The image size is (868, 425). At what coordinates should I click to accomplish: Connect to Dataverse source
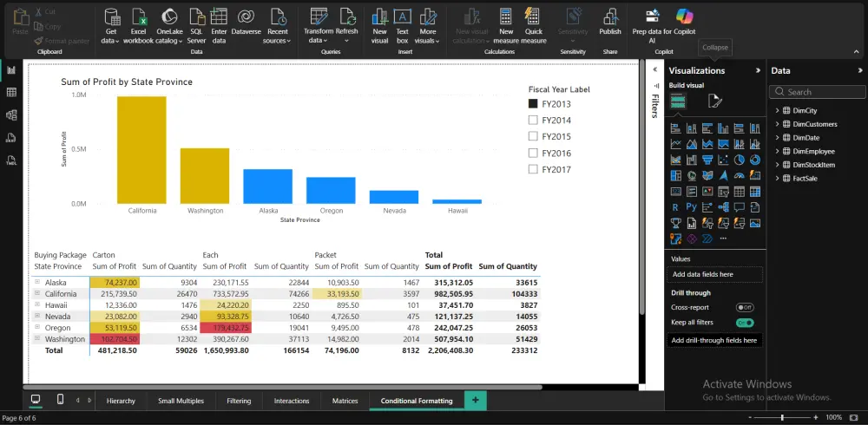[x=246, y=23]
